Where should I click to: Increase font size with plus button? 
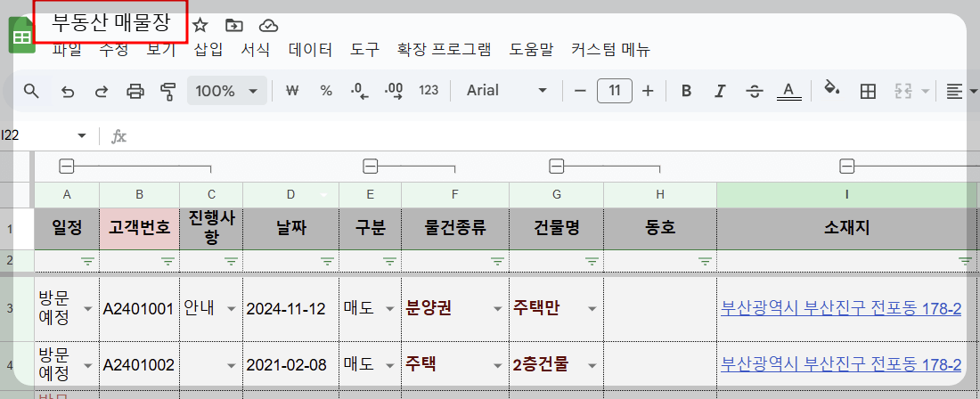pyautogui.click(x=648, y=91)
